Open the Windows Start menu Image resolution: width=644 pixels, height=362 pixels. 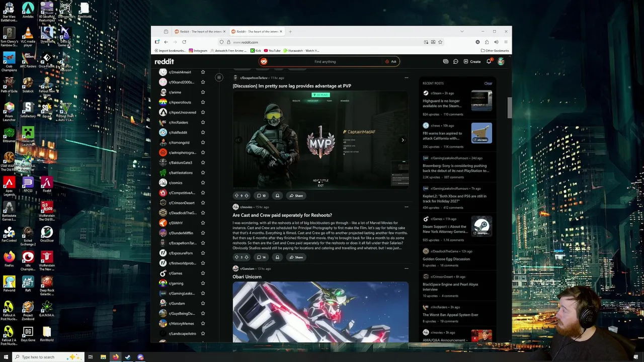[6, 357]
